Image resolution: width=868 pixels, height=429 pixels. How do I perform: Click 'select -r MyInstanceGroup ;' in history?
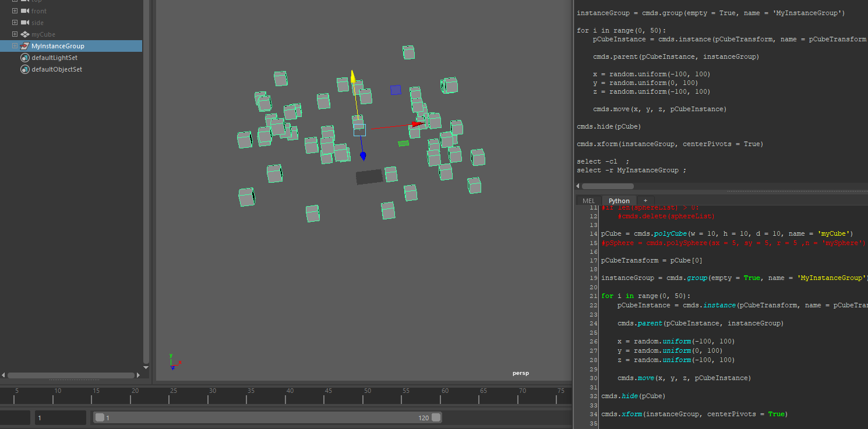pyautogui.click(x=631, y=170)
